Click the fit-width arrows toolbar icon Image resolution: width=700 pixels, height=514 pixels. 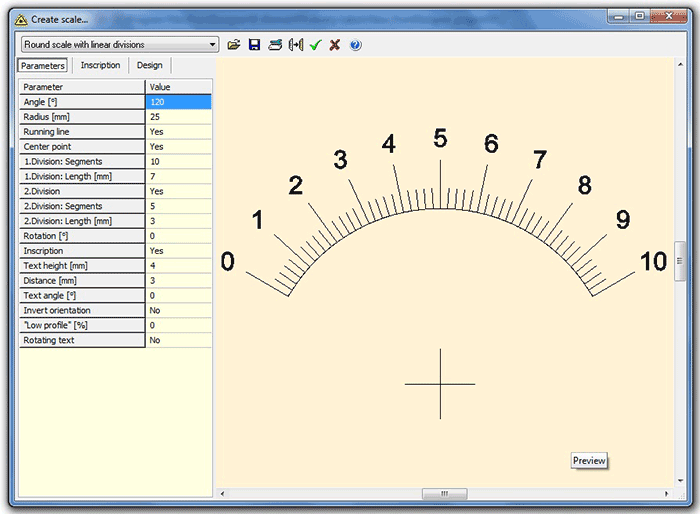pos(296,45)
